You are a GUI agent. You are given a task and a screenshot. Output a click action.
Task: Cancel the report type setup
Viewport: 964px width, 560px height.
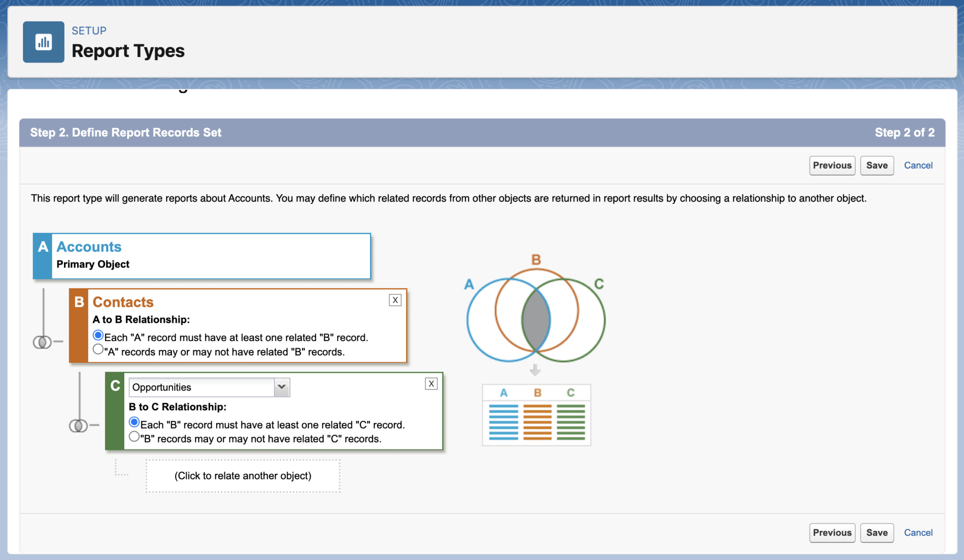[x=918, y=165]
